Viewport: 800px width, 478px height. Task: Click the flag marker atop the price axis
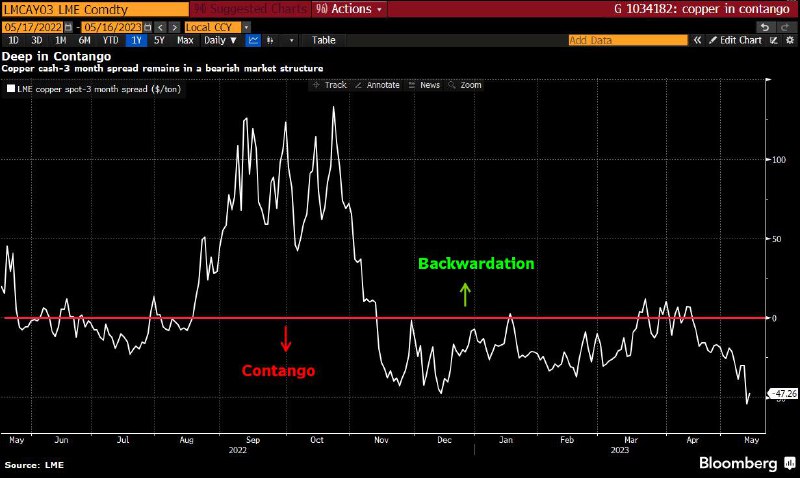pyautogui.click(x=769, y=80)
